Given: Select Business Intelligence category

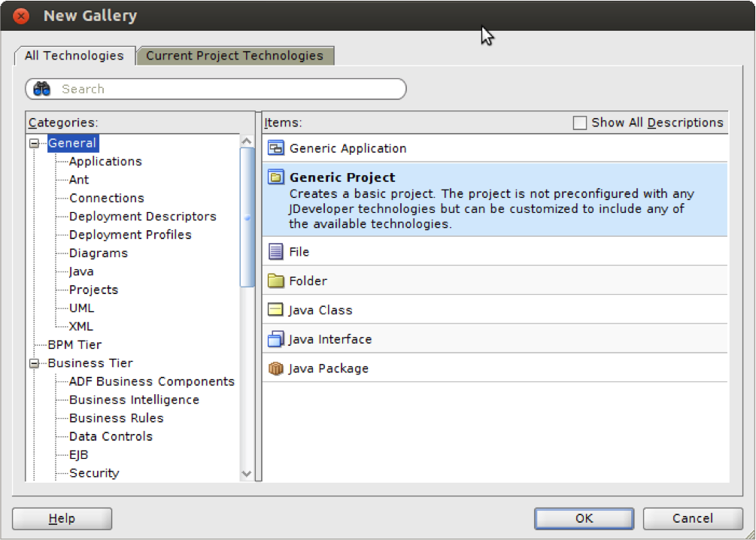Looking at the screenshot, I should point(134,399).
